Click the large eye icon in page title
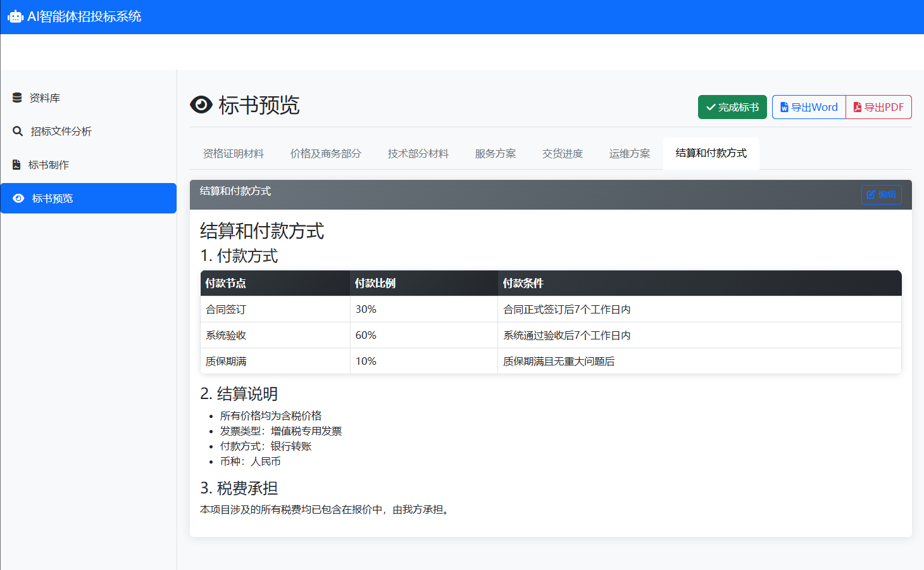 [201, 104]
